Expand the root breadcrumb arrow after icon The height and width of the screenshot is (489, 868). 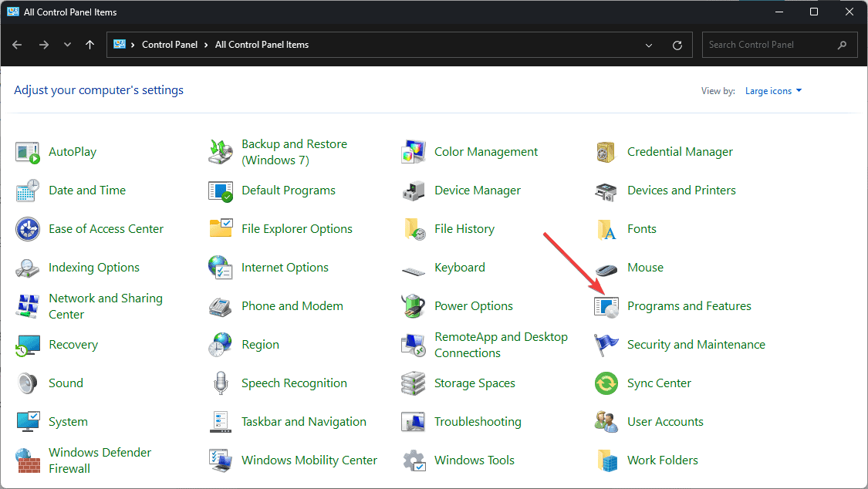(133, 45)
